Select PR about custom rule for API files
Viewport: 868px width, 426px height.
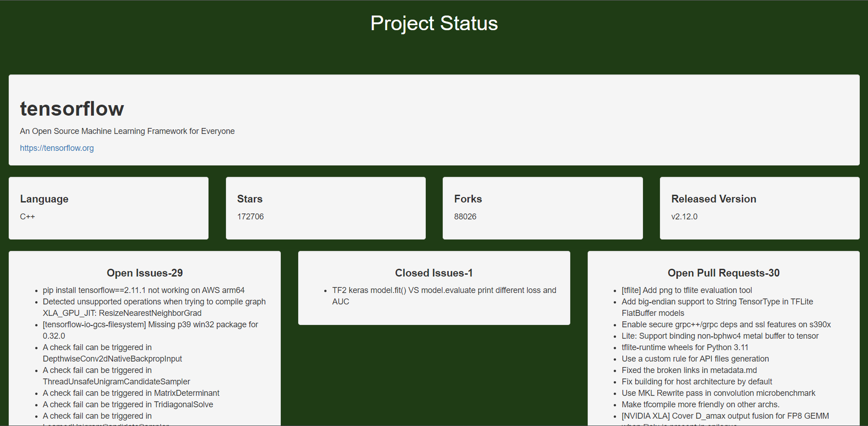pos(695,359)
